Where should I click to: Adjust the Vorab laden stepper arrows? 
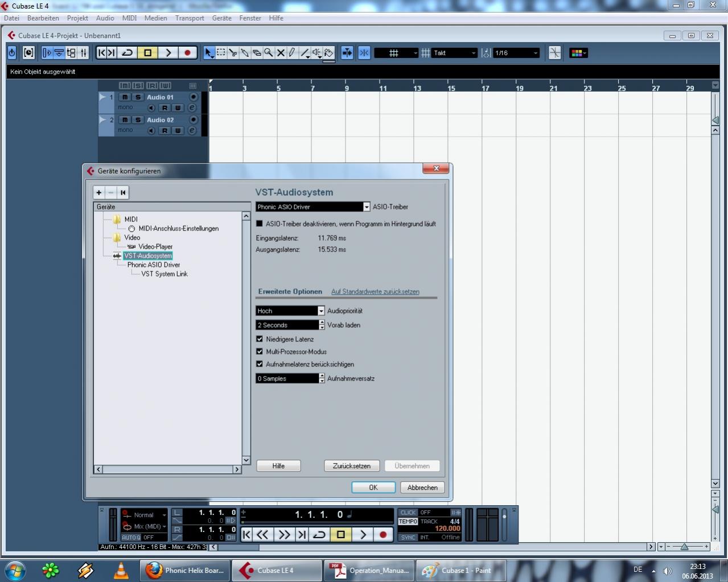coord(322,325)
